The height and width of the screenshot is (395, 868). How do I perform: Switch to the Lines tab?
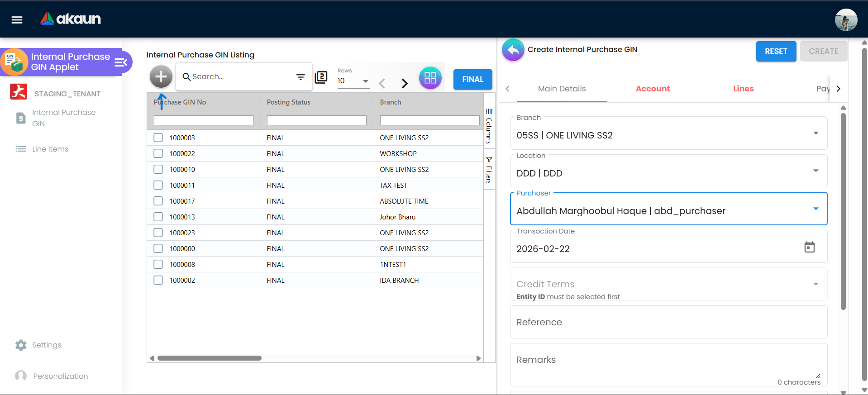click(743, 89)
